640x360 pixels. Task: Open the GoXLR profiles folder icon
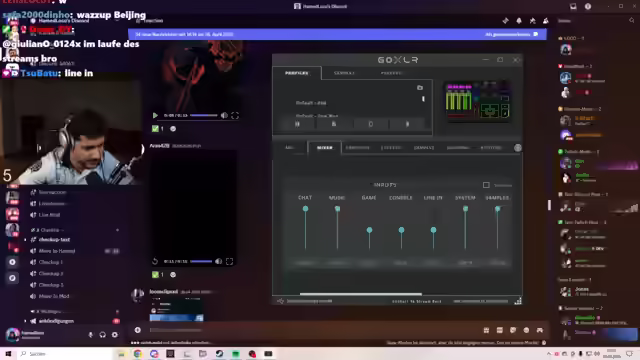[420, 87]
